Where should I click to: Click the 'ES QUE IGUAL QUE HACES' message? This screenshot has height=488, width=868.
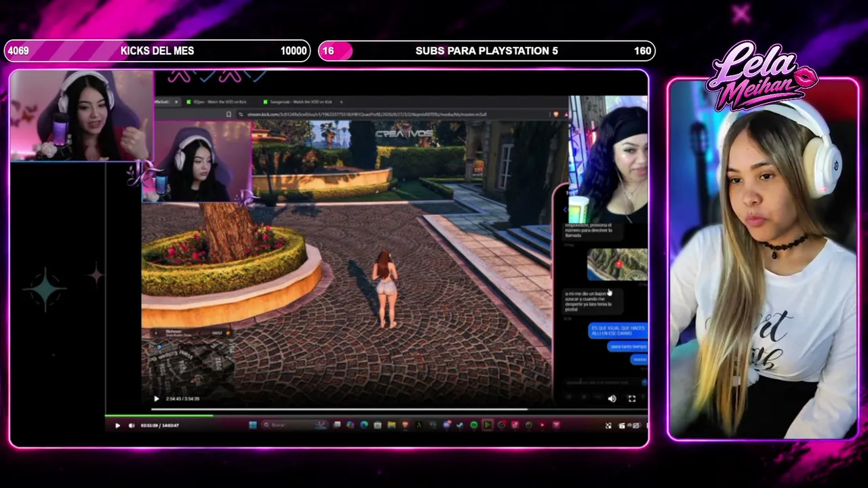coord(618,330)
